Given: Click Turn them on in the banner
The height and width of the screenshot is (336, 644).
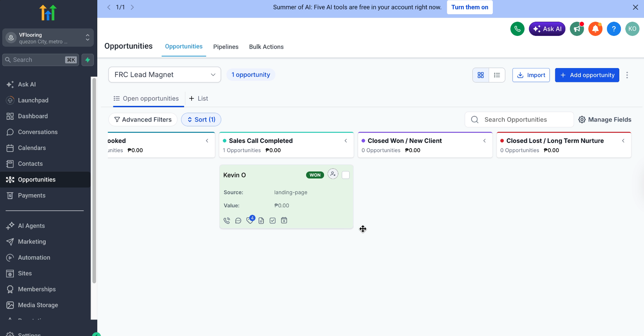Looking at the screenshot, I should (x=470, y=7).
